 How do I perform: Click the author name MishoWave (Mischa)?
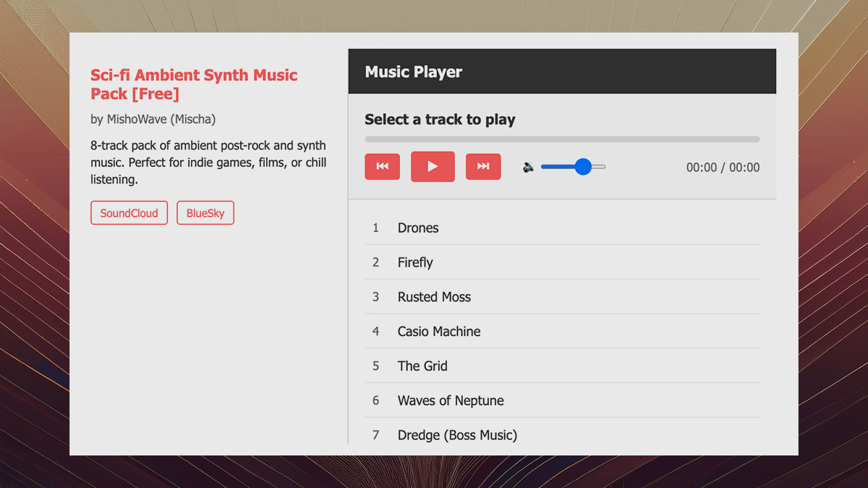pos(161,119)
